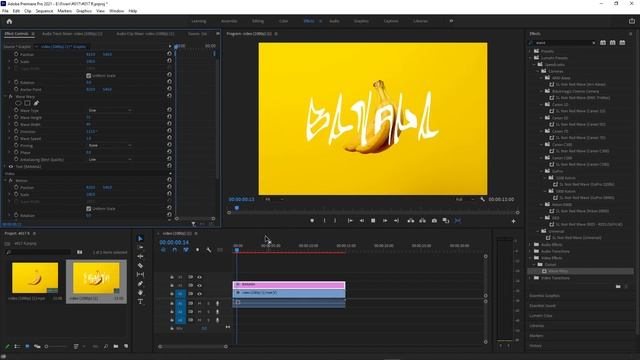This screenshot has height=360, width=640.
Task: Collapse the Lumetri Presets folder
Action: coord(531,58)
